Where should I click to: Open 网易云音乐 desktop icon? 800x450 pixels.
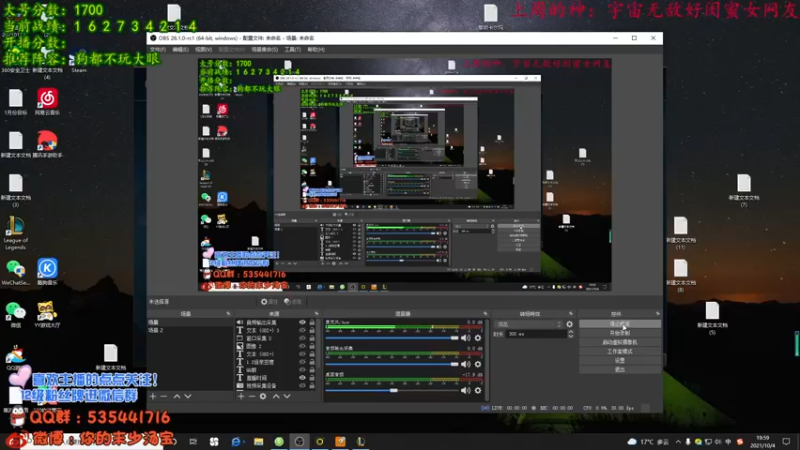click(47, 101)
